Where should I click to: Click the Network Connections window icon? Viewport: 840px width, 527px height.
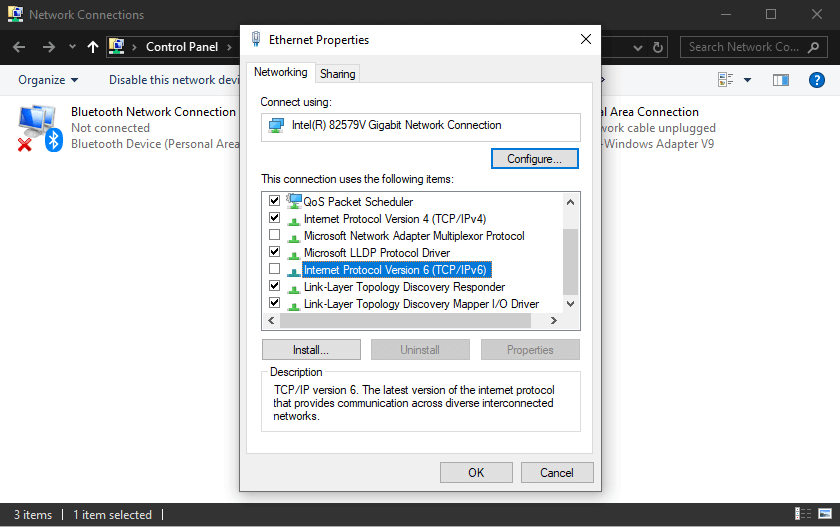coord(15,14)
